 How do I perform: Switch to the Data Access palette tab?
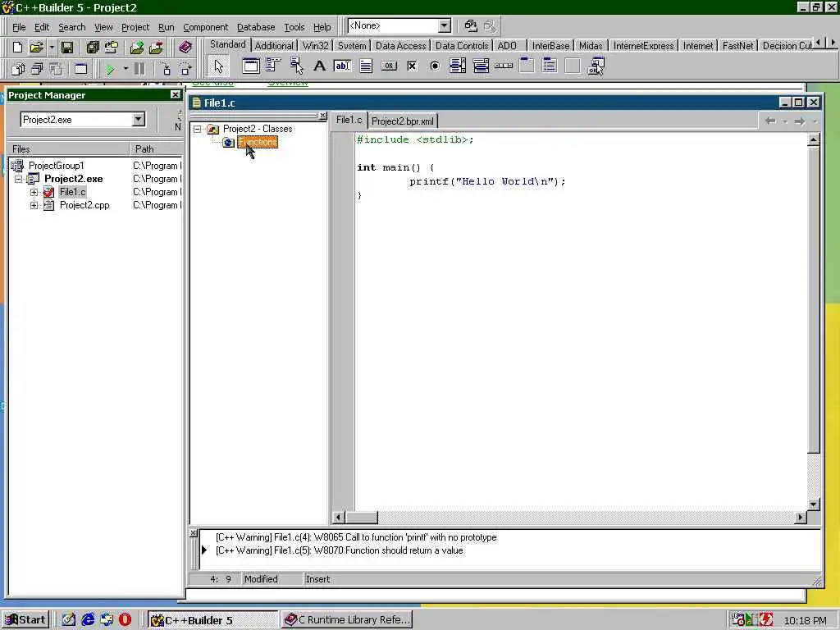click(x=400, y=46)
